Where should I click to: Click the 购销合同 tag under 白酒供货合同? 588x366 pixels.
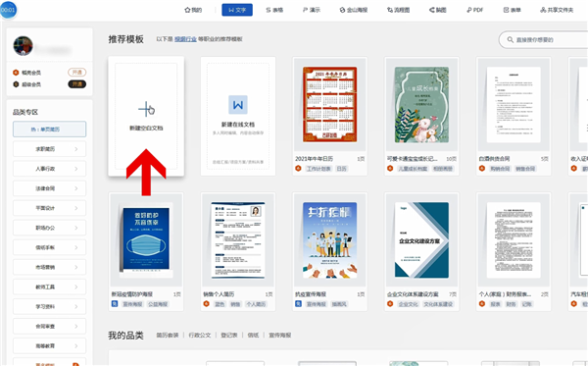500,169
